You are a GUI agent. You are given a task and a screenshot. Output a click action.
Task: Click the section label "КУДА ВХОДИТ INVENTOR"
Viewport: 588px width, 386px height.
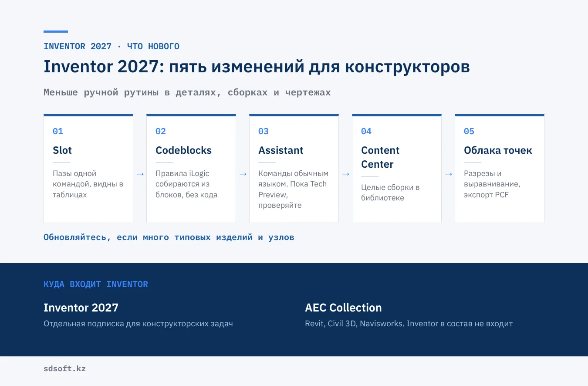(x=96, y=284)
